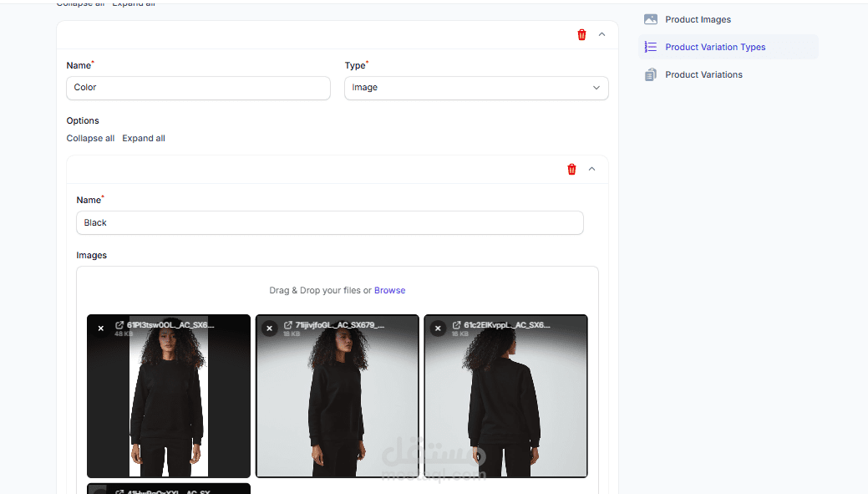The height and width of the screenshot is (494, 868).
Task: Open the Product Variations sidebar section
Action: click(x=728, y=74)
